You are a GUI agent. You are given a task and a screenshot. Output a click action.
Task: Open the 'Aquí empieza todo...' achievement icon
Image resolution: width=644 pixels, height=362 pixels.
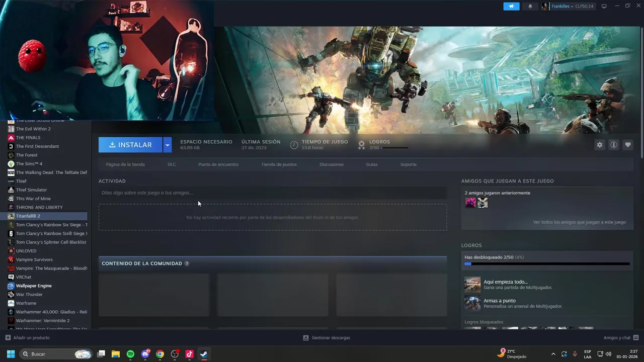click(x=472, y=285)
